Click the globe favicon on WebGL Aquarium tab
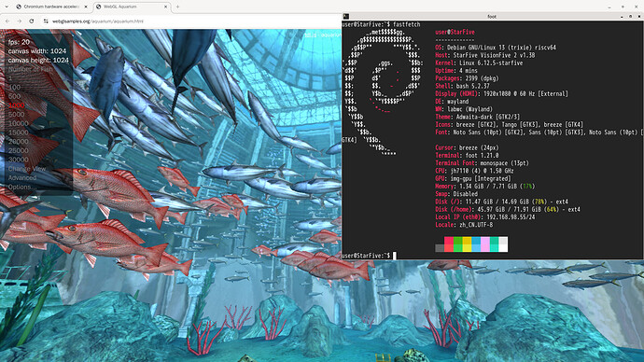 pyautogui.click(x=99, y=7)
